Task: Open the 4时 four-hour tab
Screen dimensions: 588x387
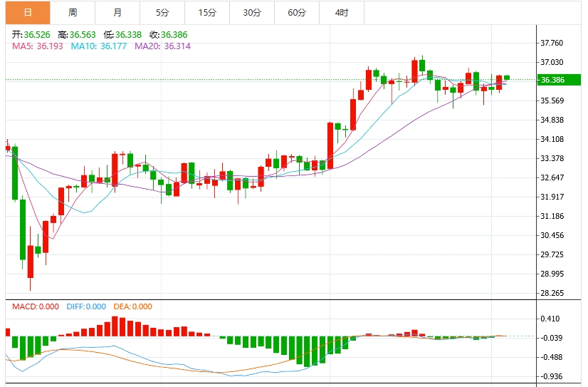Action: tap(342, 13)
